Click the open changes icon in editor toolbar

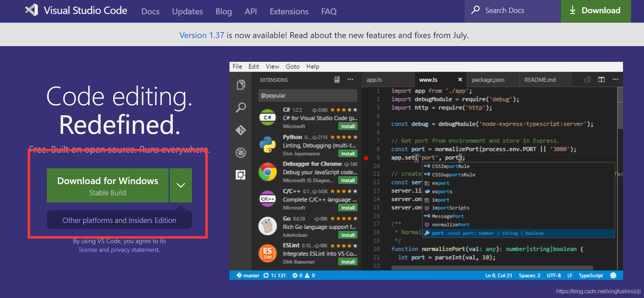tap(587, 80)
